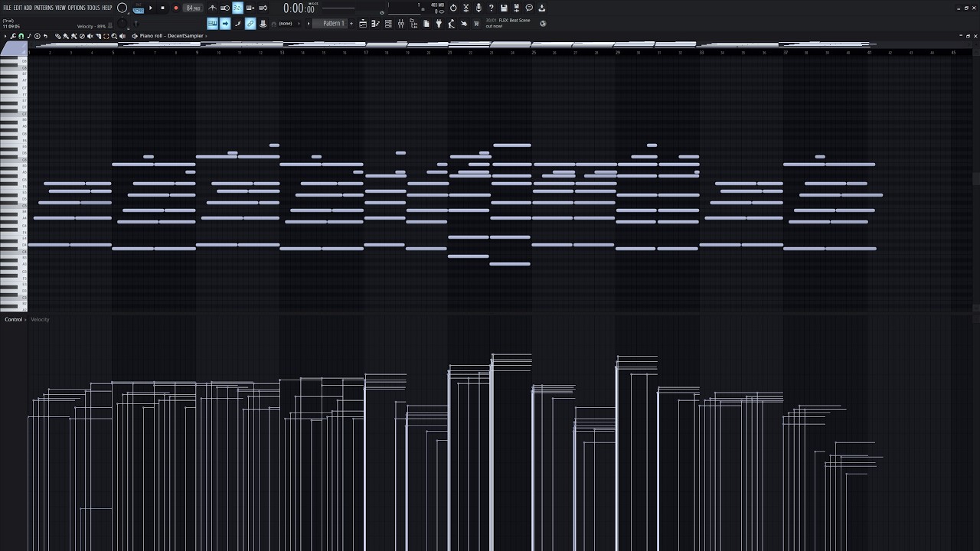
Task: Open the OPTIONS menu
Action: pyautogui.click(x=77, y=8)
